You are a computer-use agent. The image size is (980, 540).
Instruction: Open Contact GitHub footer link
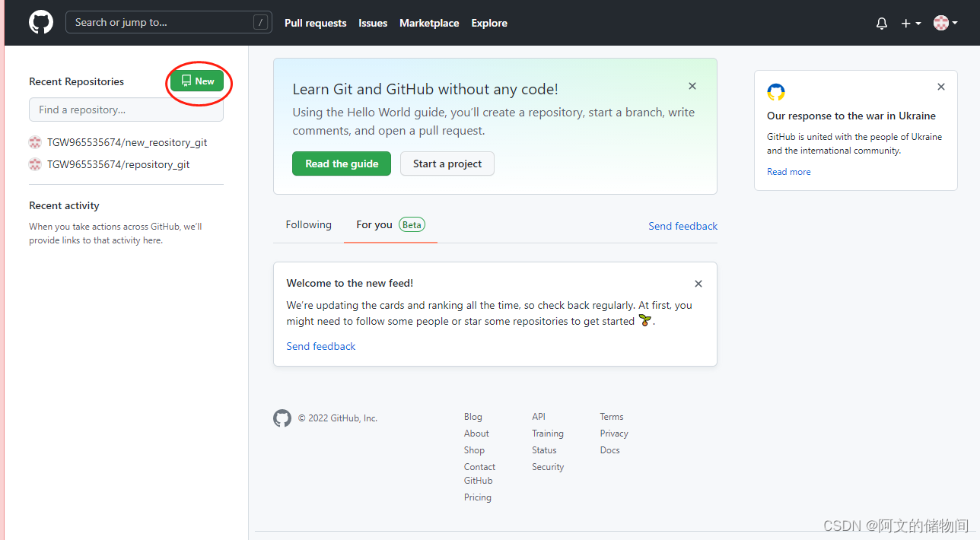point(479,474)
